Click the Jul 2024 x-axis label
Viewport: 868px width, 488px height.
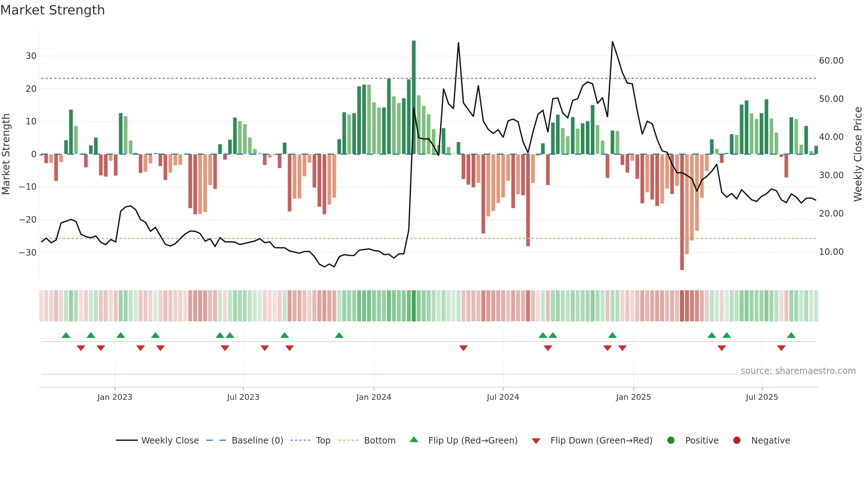tap(503, 397)
